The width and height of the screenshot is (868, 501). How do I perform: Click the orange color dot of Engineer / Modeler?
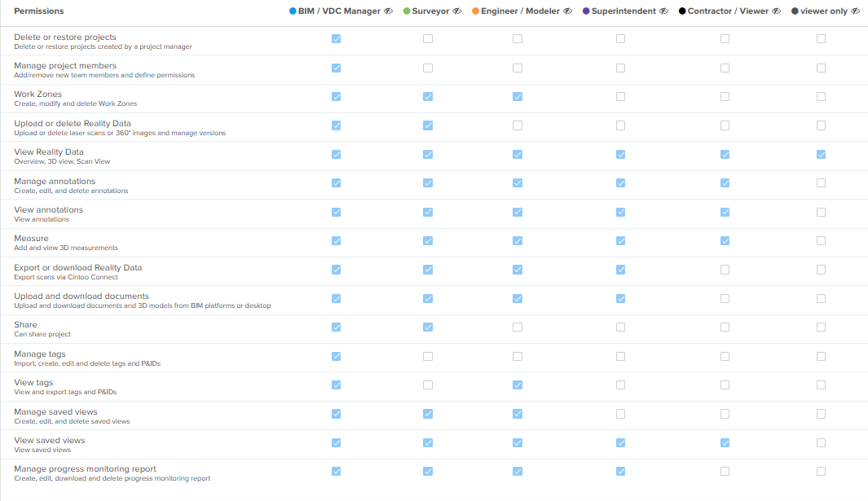pos(475,11)
